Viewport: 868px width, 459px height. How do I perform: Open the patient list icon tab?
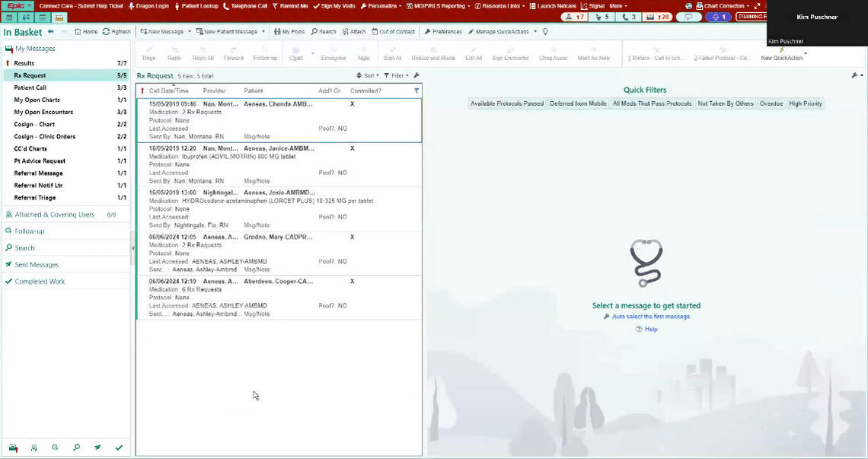click(26, 18)
